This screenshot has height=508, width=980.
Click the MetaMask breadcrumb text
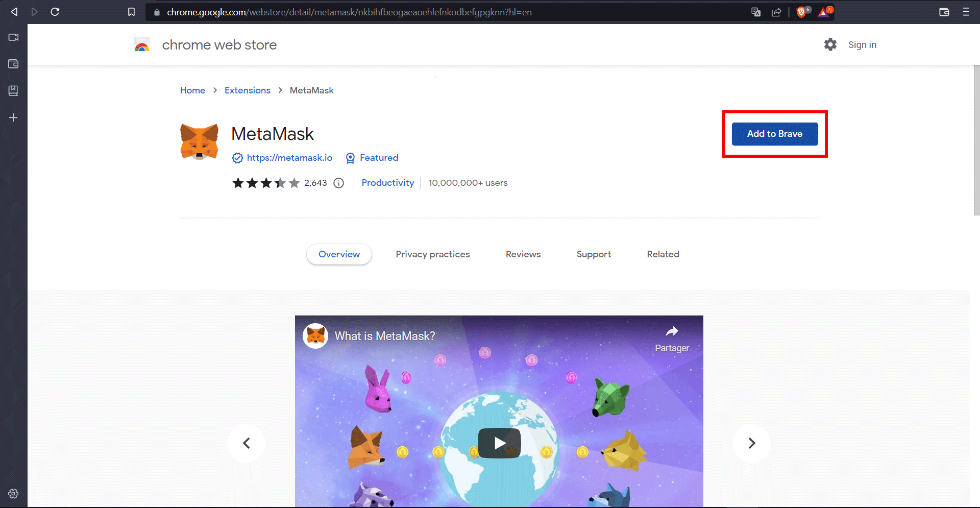(312, 90)
